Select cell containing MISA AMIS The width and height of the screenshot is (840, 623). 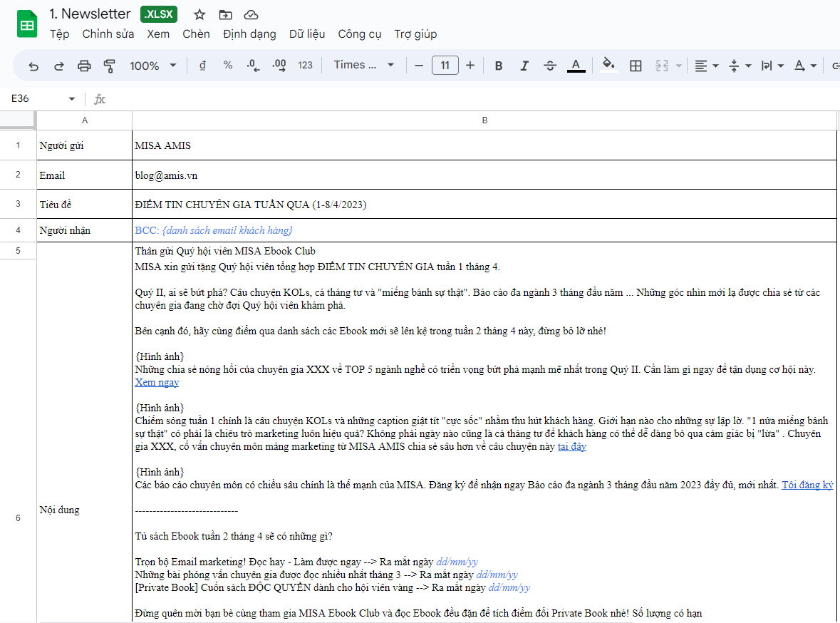click(484, 145)
